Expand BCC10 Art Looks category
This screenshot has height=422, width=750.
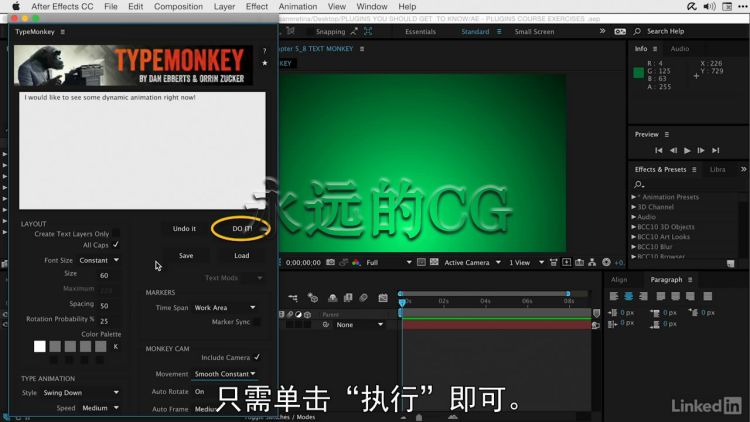(x=633, y=236)
